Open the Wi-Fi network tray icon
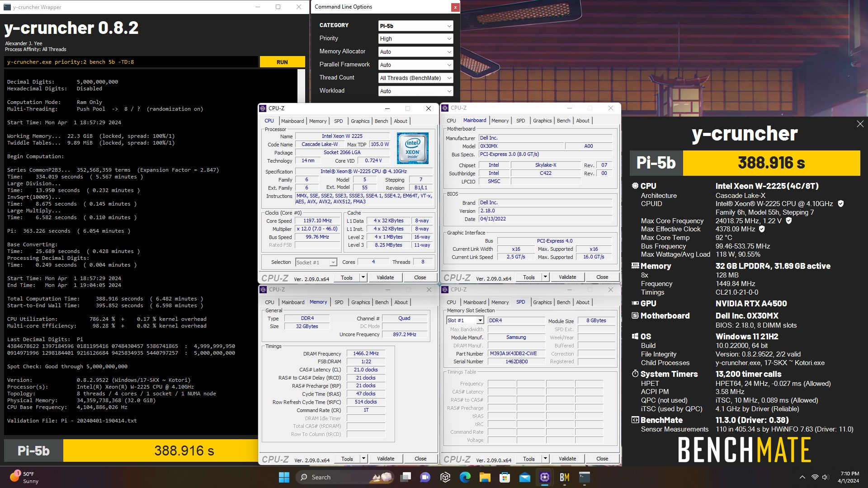The image size is (868, 488). click(815, 477)
